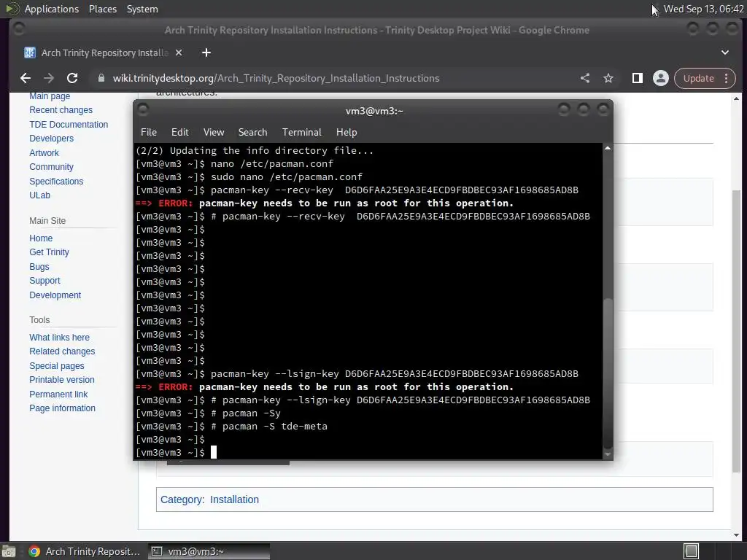This screenshot has width=747, height=560.
Task: Click Chrome's forward navigation arrow
Action: pos(49,78)
